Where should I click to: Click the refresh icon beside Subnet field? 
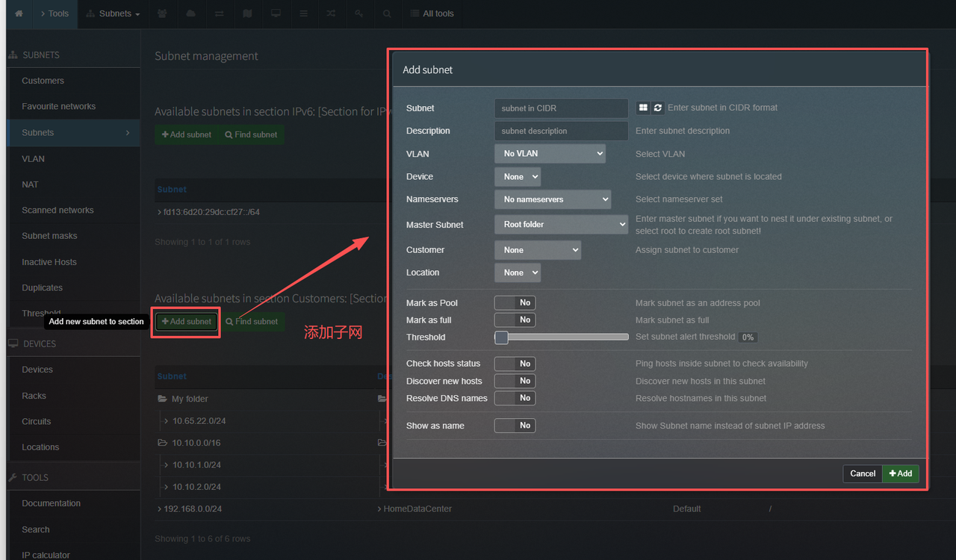657,108
